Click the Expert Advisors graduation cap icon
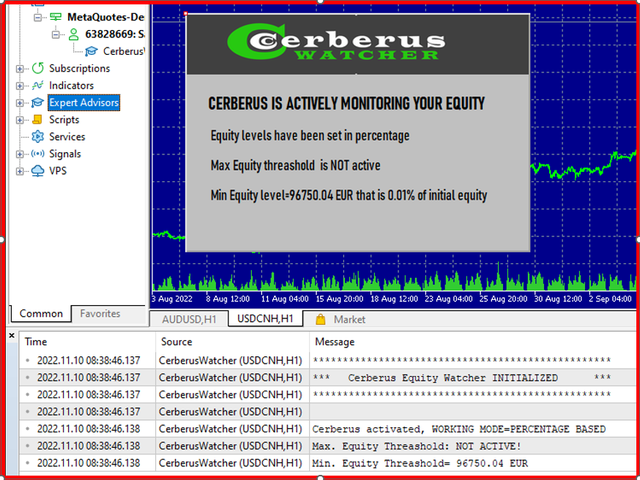Screen dimensions: 640x480 point(38,102)
